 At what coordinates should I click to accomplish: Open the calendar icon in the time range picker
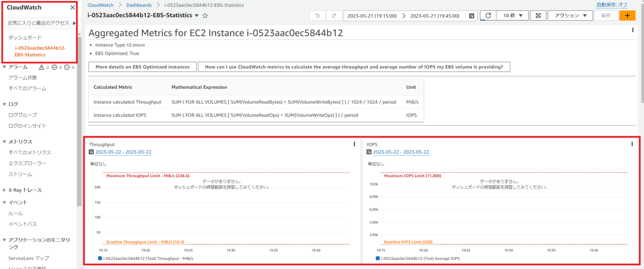pyautogui.click(x=471, y=15)
